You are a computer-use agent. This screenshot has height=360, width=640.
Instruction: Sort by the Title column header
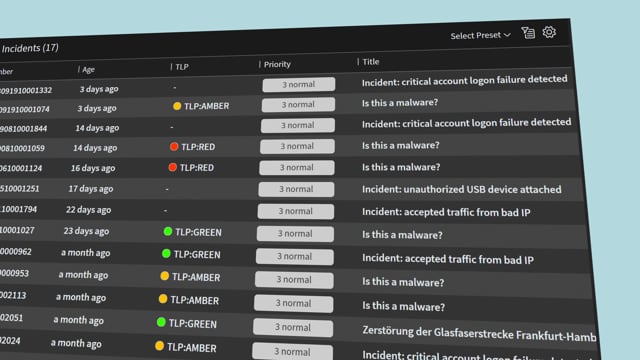click(371, 62)
